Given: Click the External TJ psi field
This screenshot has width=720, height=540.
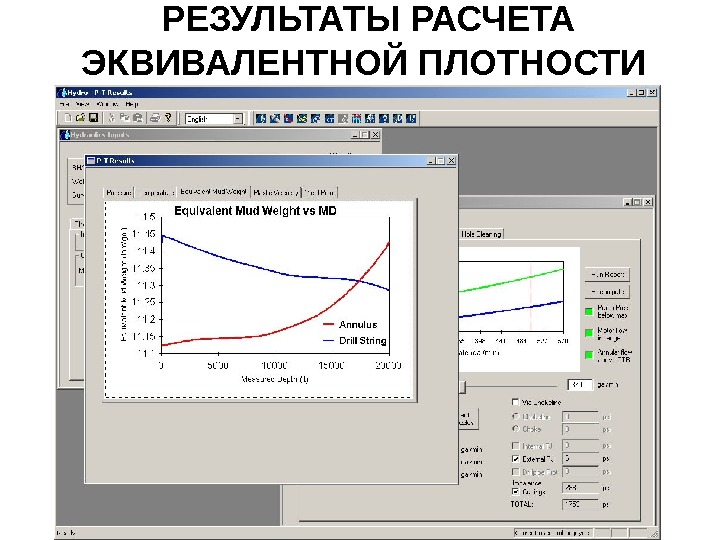Looking at the screenshot, I should (x=580, y=459).
